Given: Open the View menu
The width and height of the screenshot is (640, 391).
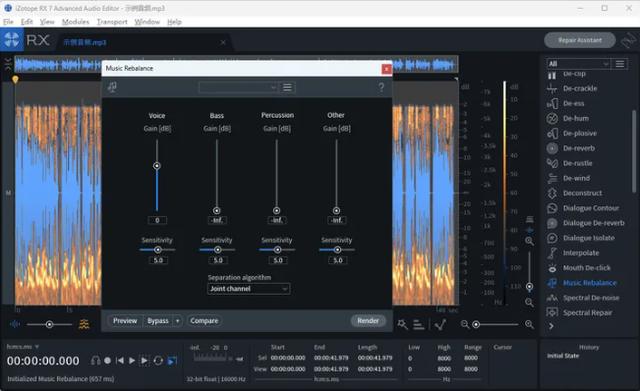Looking at the screenshot, I should coord(47,22).
